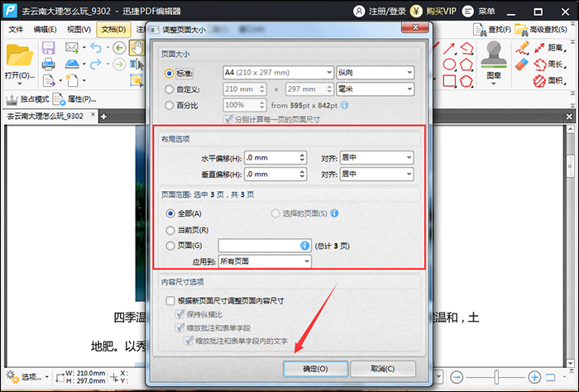Select the text selection tool
This screenshot has width=579, height=392.
pyautogui.click(x=136, y=65)
